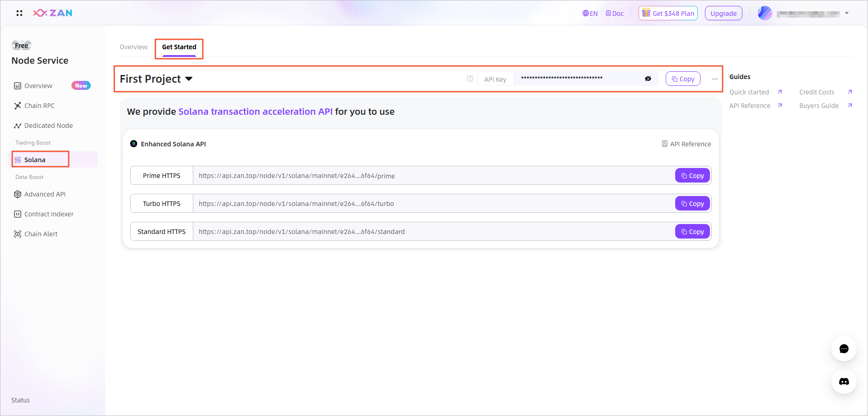The image size is (868, 416).
Task: Select the Get Started tab
Action: click(179, 47)
